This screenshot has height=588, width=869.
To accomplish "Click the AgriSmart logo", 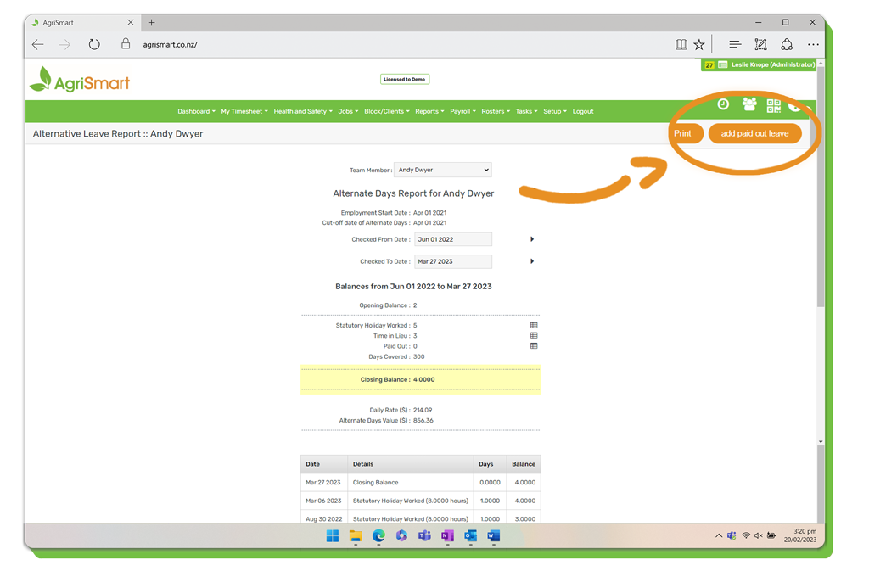I will click(80, 81).
